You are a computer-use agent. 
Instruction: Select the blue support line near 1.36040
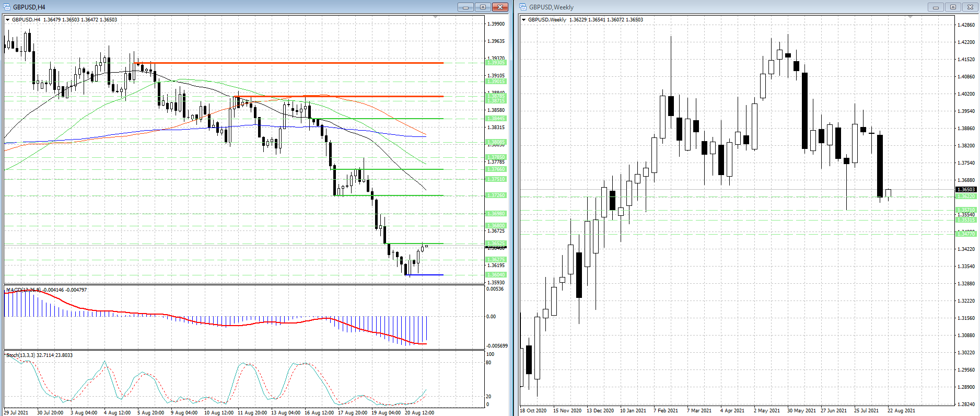[424, 275]
